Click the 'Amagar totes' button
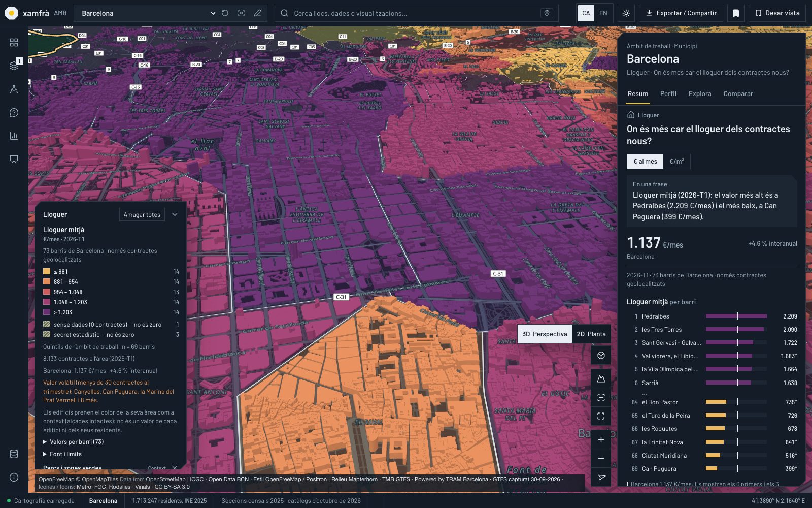Image resolution: width=812 pixels, height=508 pixels. (142, 215)
